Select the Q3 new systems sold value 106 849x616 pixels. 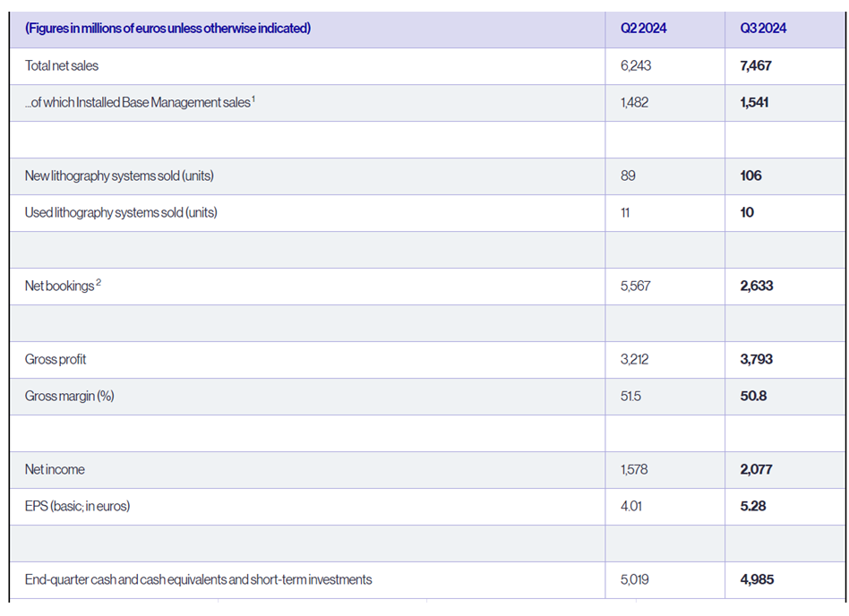(750, 175)
